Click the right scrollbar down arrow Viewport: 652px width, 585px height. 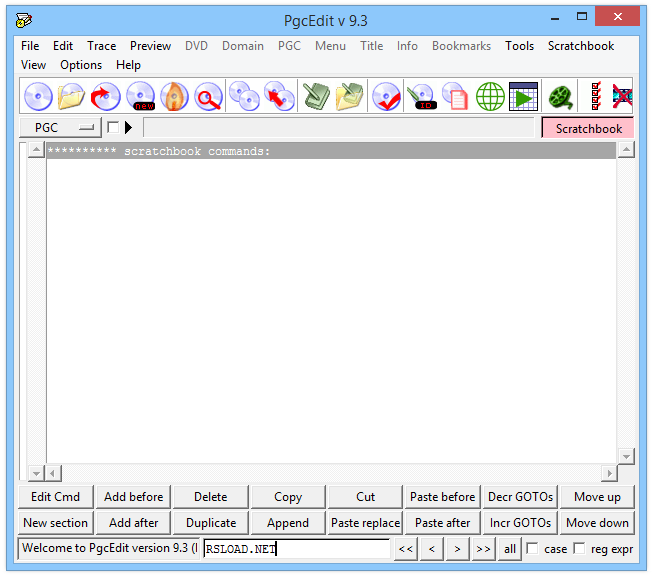point(626,457)
